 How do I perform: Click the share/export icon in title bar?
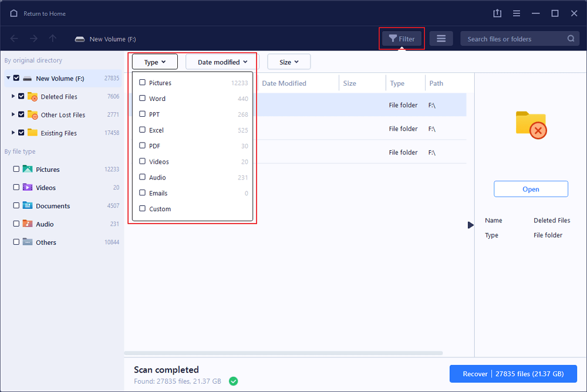tap(497, 13)
